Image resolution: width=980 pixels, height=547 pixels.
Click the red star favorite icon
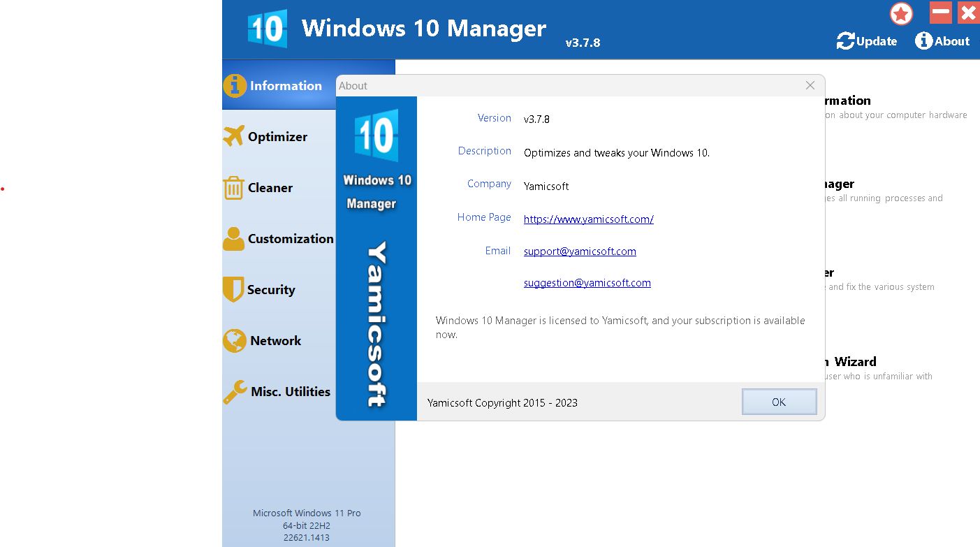pyautogui.click(x=901, y=14)
